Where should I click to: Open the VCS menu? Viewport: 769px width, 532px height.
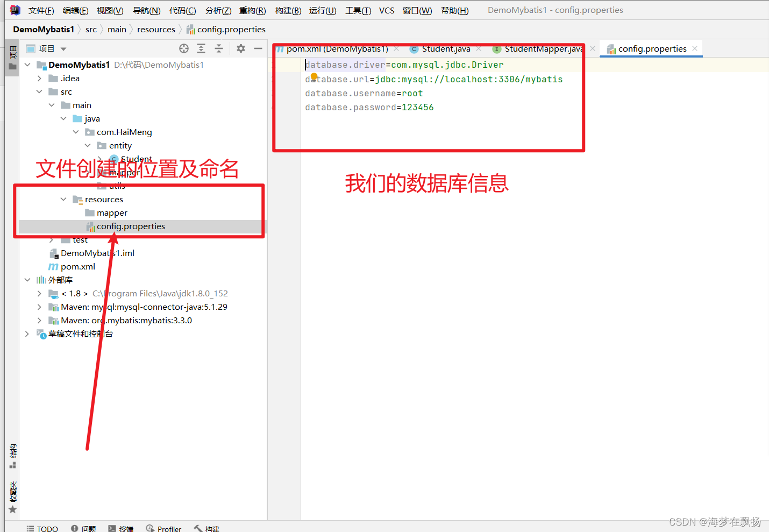click(387, 10)
